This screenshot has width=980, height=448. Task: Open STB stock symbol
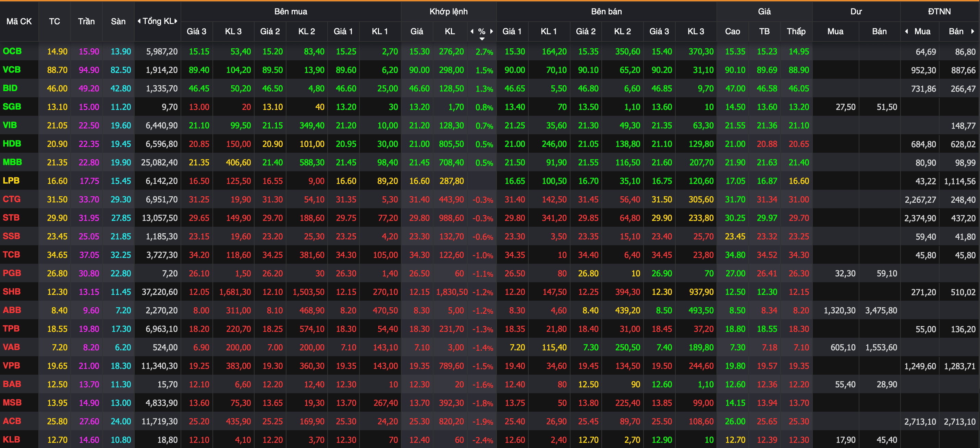(11, 217)
